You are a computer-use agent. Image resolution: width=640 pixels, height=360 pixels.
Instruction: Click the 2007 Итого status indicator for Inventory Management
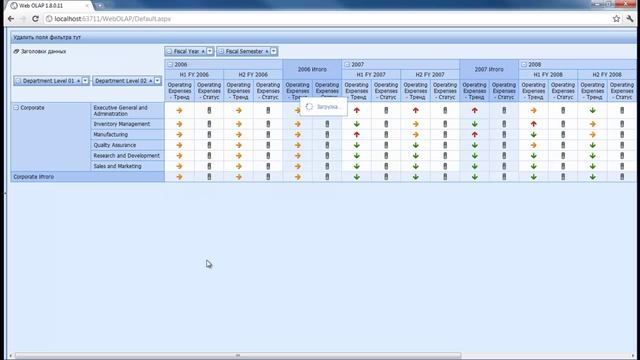pos(504,124)
